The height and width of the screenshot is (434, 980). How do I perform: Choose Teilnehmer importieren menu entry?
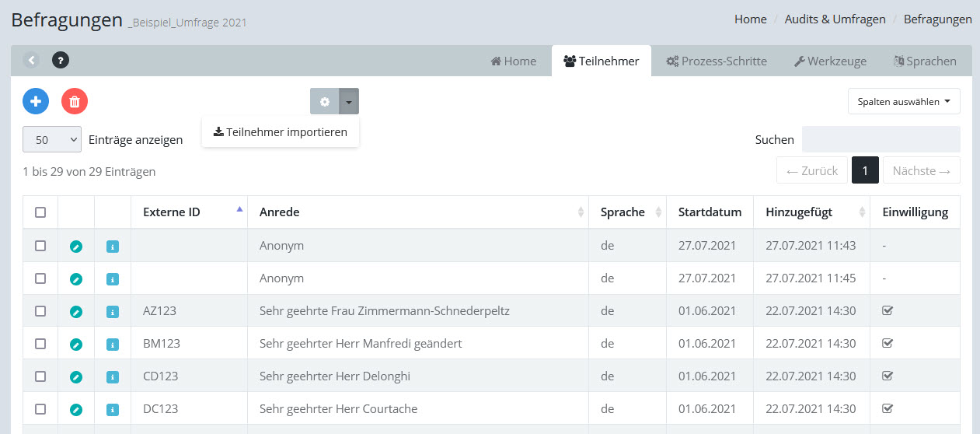(x=281, y=131)
